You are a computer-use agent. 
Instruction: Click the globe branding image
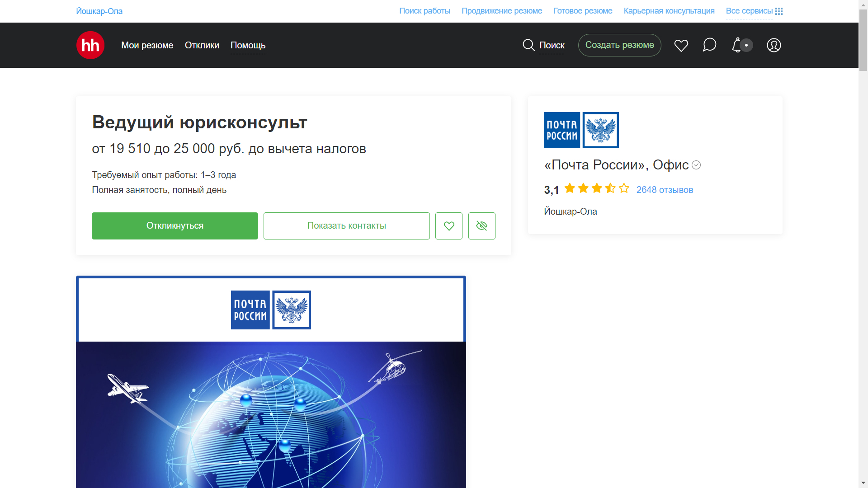coord(271,415)
